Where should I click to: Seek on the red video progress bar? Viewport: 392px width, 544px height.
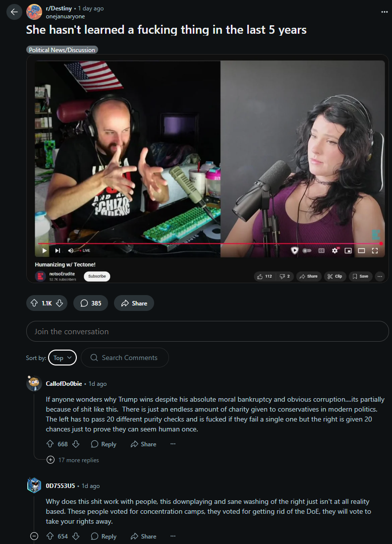[209, 243]
